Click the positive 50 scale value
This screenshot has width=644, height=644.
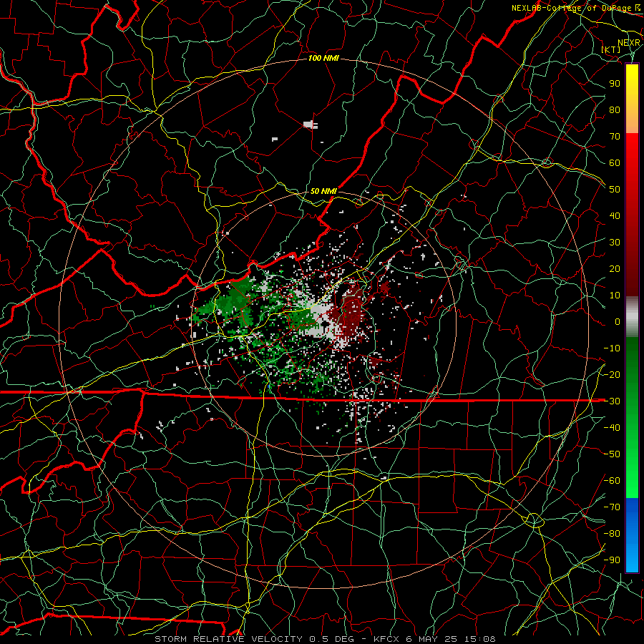click(615, 190)
